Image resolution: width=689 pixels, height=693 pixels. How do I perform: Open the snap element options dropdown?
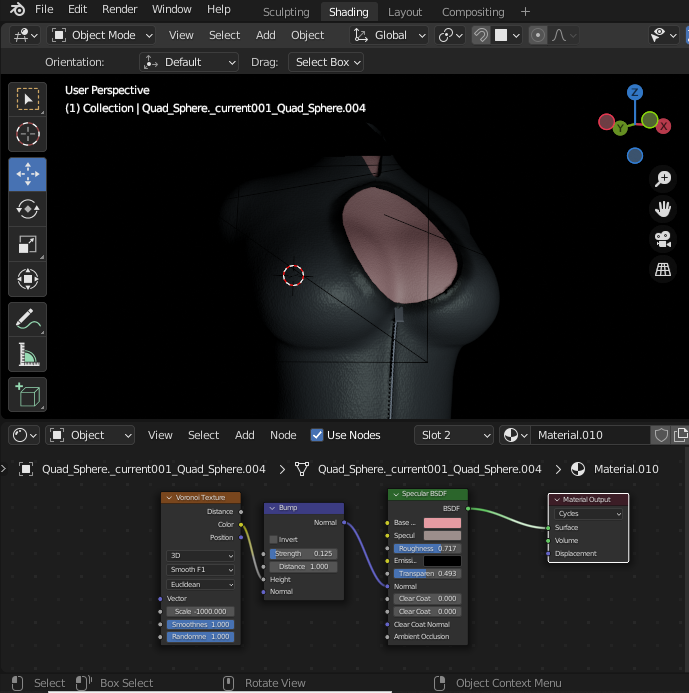(506, 35)
